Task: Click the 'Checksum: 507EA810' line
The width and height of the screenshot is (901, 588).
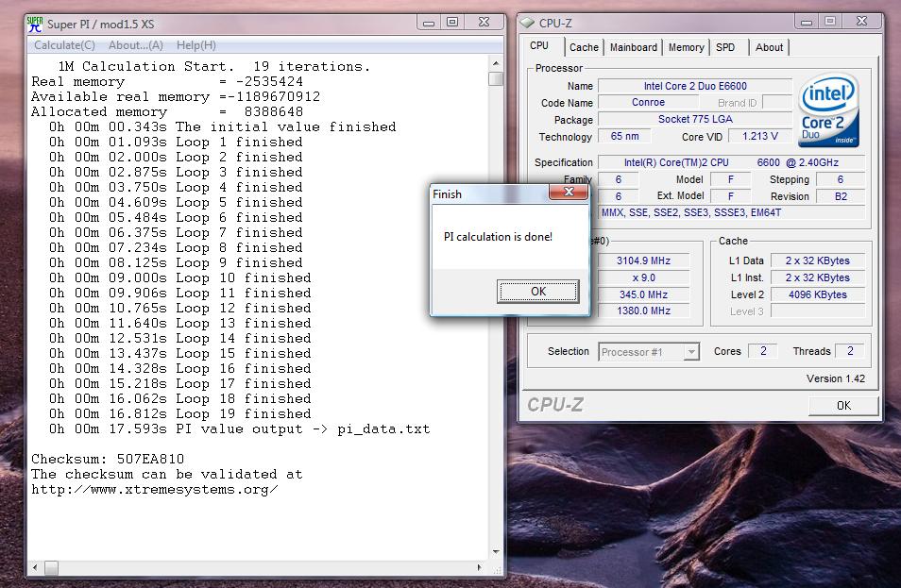Action: coord(108,459)
